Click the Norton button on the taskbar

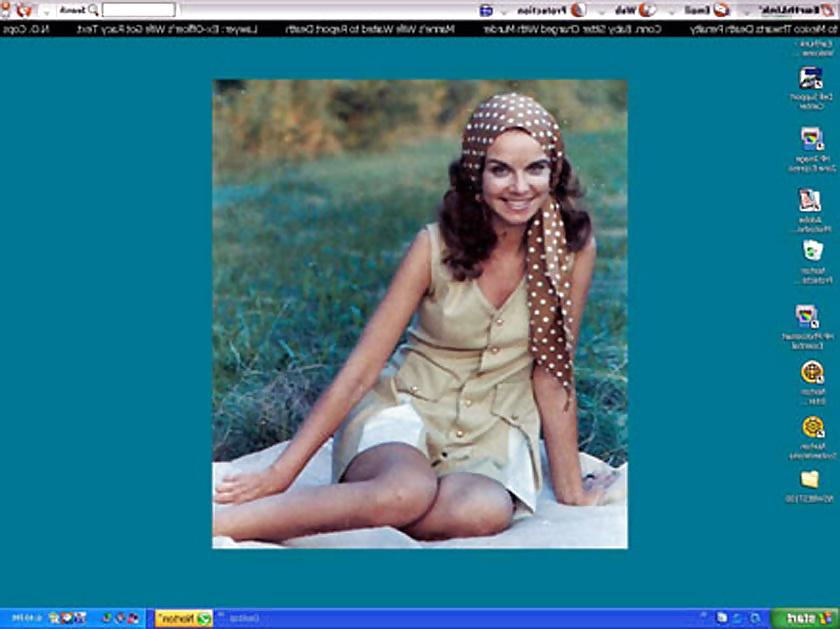[184, 618]
